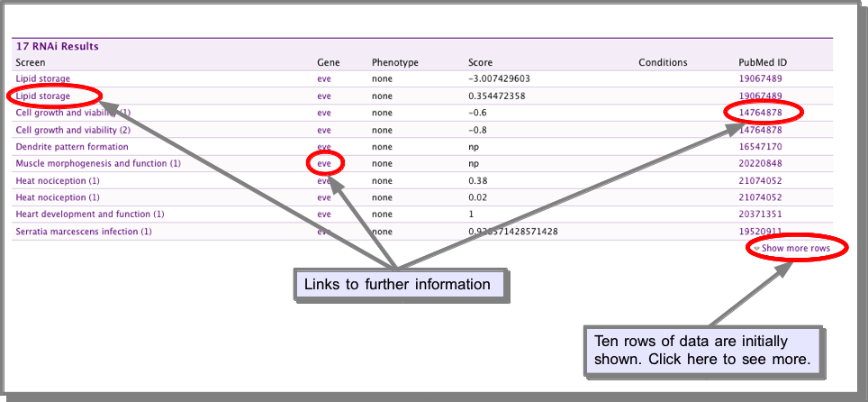The height and width of the screenshot is (402, 868).
Task: Open Heart development and function (1) link
Action: (90, 214)
